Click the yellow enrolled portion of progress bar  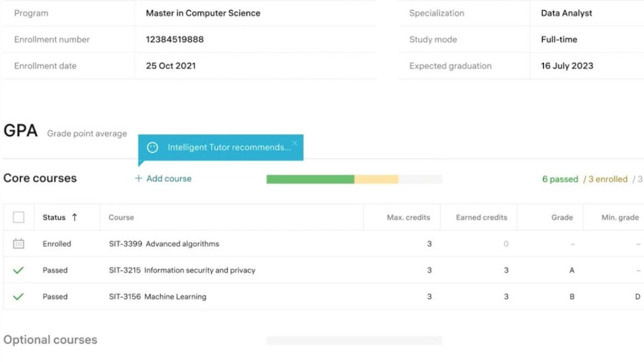[376, 179]
